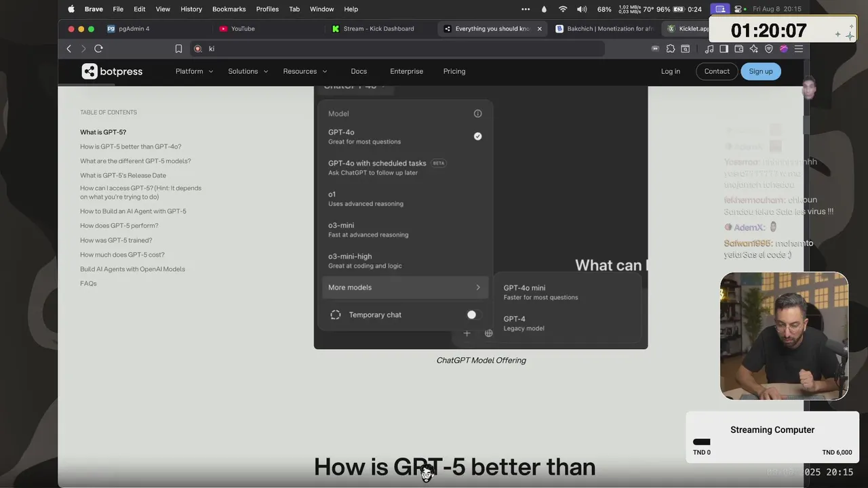Jump to 'What are the different GPT-5 models?'
Image resolution: width=868 pixels, height=488 pixels.
click(x=136, y=161)
